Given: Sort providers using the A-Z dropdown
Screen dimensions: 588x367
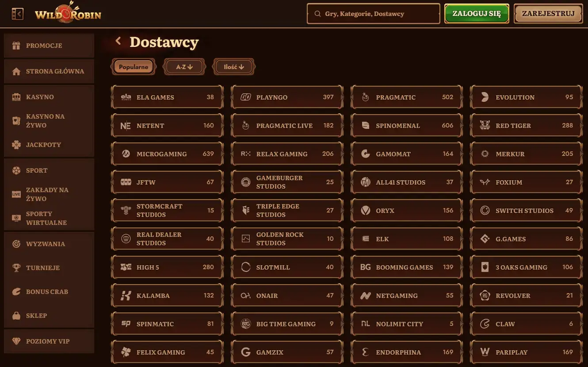Looking at the screenshot, I should 184,67.
